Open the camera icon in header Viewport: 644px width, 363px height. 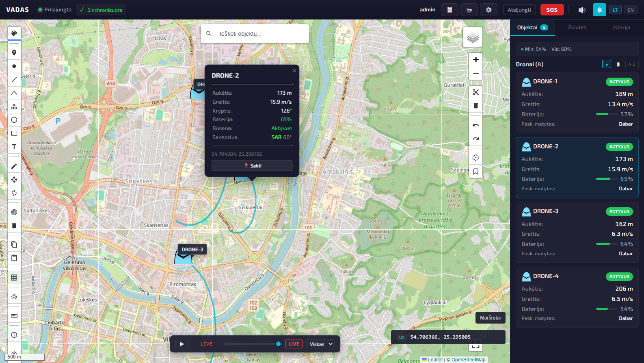click(x=469, y=10)
